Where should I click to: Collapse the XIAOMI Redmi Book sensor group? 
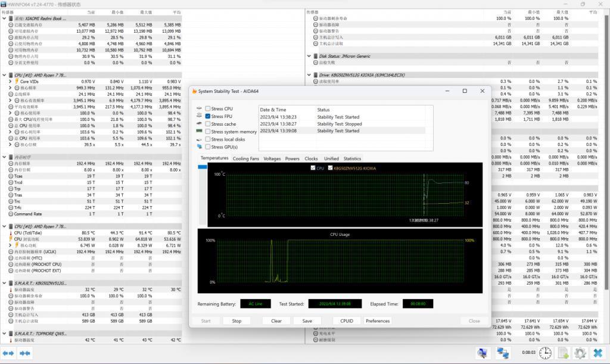click(x=4, y=18)
